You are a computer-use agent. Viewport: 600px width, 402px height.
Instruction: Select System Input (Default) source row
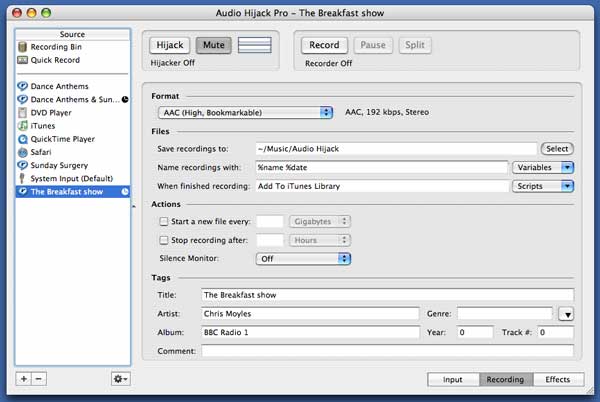(73, 178)
